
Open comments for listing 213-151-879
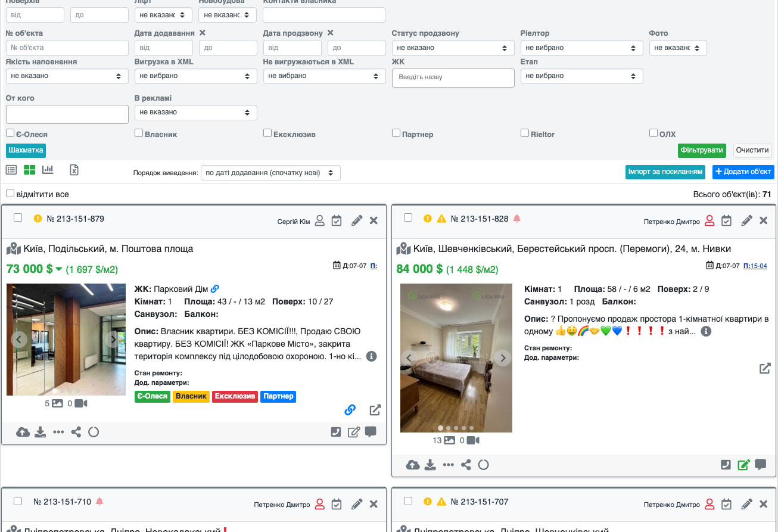click(371, 432)
